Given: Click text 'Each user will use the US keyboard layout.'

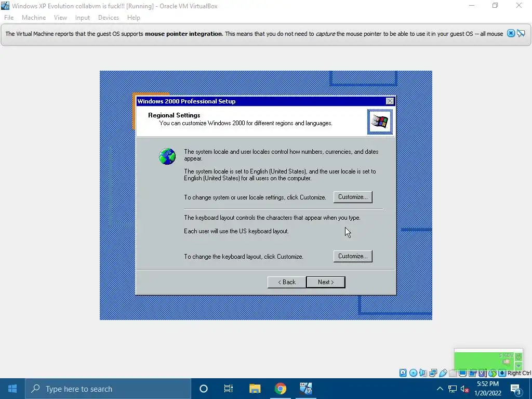Looking at the screenshot, I should [236, 231].
